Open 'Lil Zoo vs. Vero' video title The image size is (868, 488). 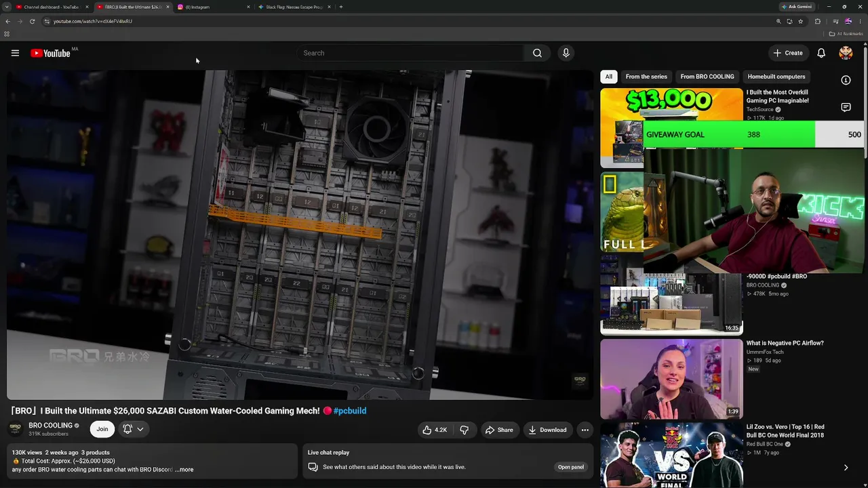click(785, 431)
